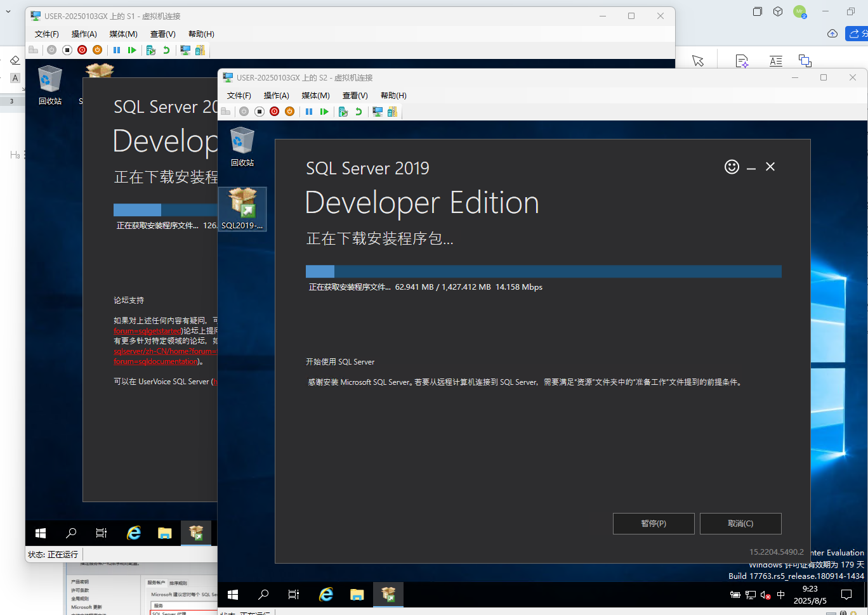Turn off the S1 virtual machine (black square icon)
The width and height of the screenshot is (868, 615).
[x=67, y=50]
